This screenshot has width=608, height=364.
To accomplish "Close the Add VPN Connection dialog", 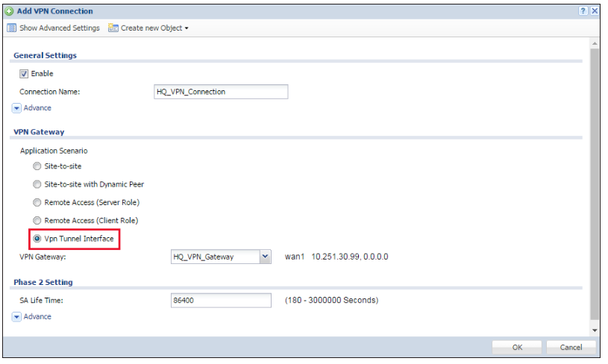I will point(594,11).
